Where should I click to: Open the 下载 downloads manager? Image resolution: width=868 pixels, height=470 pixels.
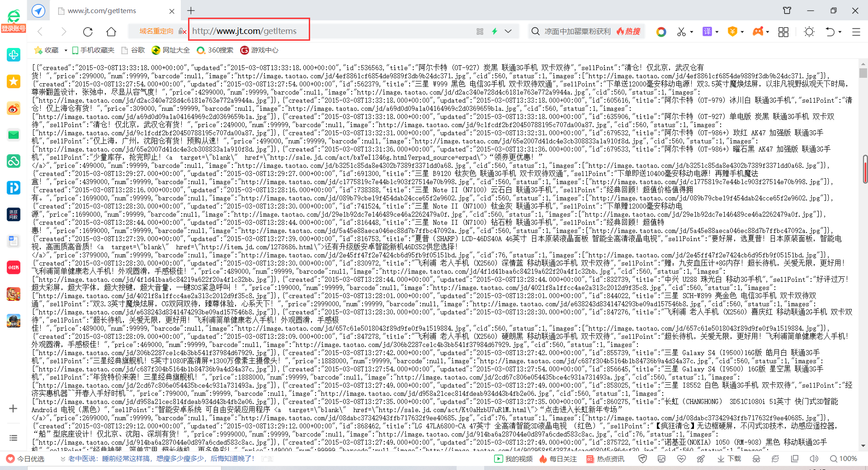[729, 459]
